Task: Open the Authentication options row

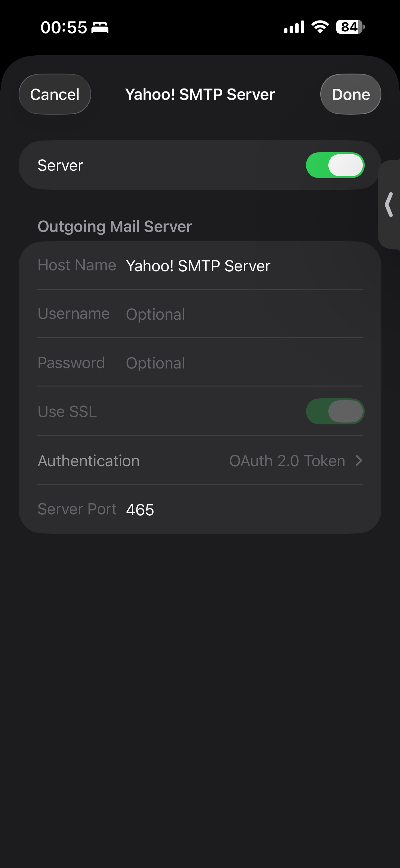Action: click(200, 461)
